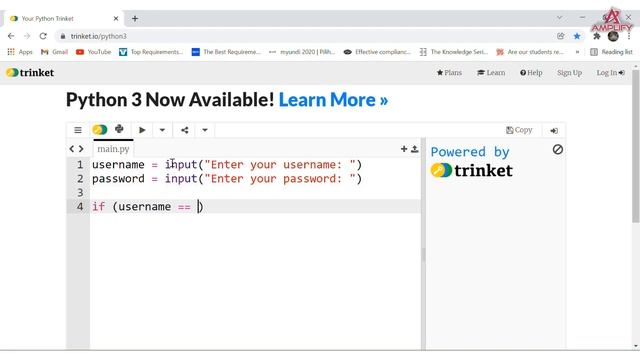Click the share icon in the toolbar
The width and height of the screenshot is (640, 360).
(x=184, y=130)
